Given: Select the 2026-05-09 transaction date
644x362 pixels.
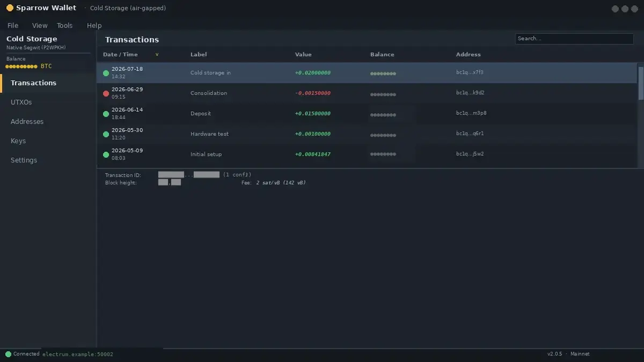Looking at the screenshot, I should click(127, 151).
